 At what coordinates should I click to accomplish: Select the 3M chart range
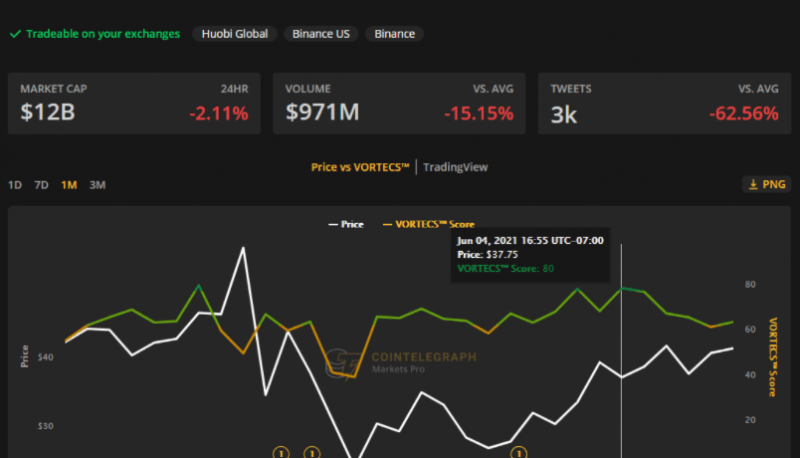pyautogui.click(x=97, y=185)
